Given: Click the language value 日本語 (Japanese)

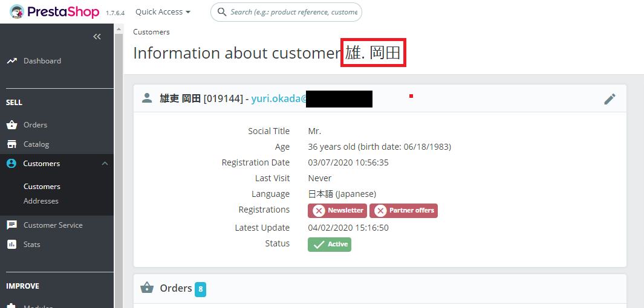Looking at the screenshot, I should coord(342,194).
